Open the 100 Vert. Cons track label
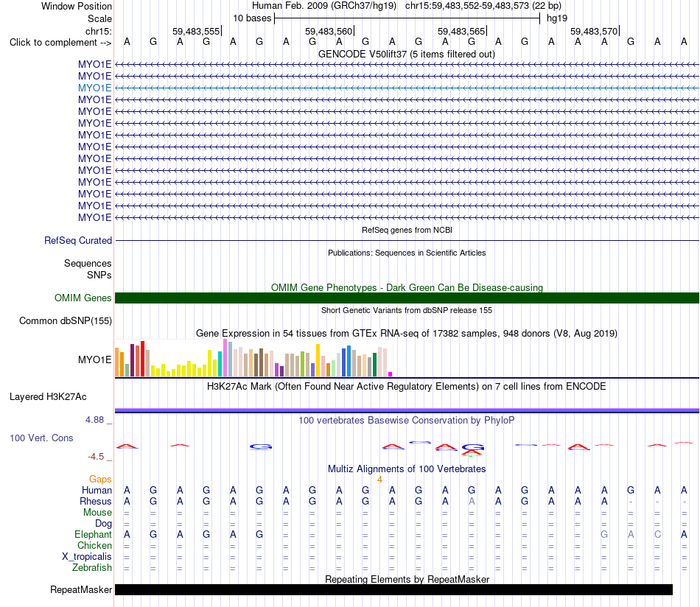This screenshot has width=700, height=607. pyautogui.click(x=41, y=438)
